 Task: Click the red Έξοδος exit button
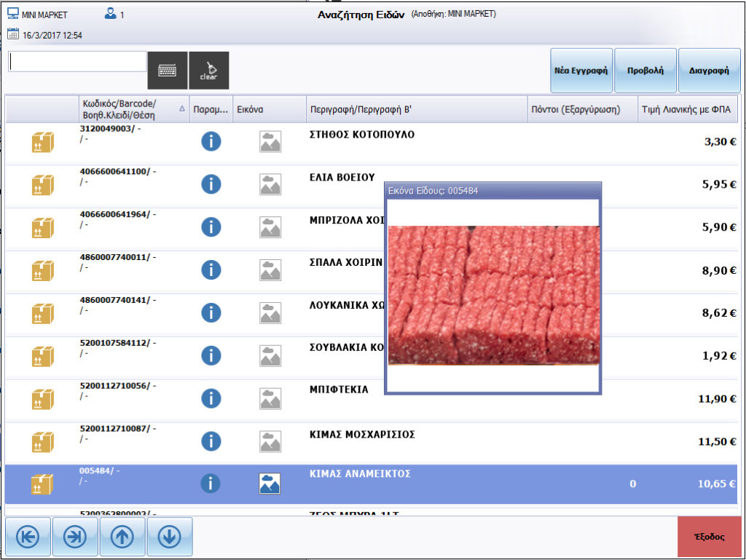coord(709,537)
